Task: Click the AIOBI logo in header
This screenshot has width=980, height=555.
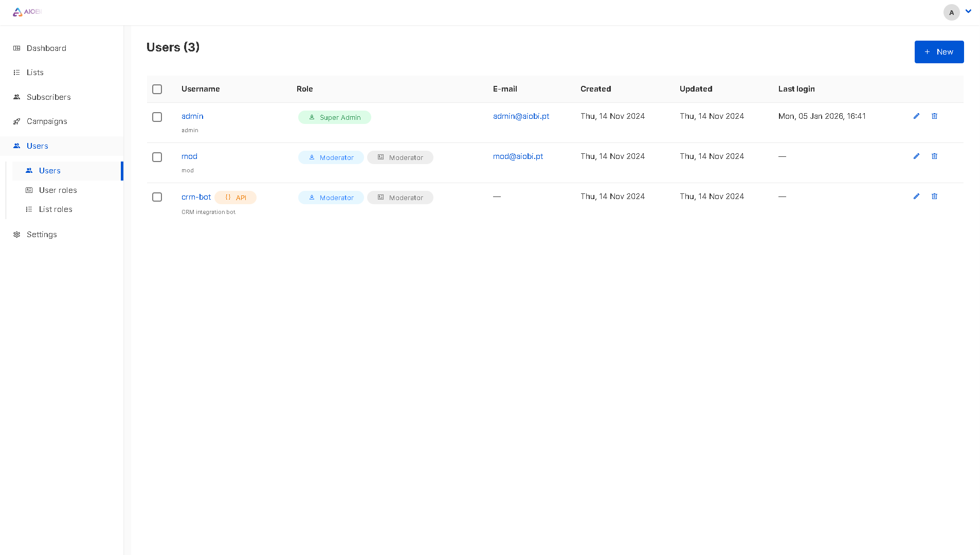Action: [27, 12]
